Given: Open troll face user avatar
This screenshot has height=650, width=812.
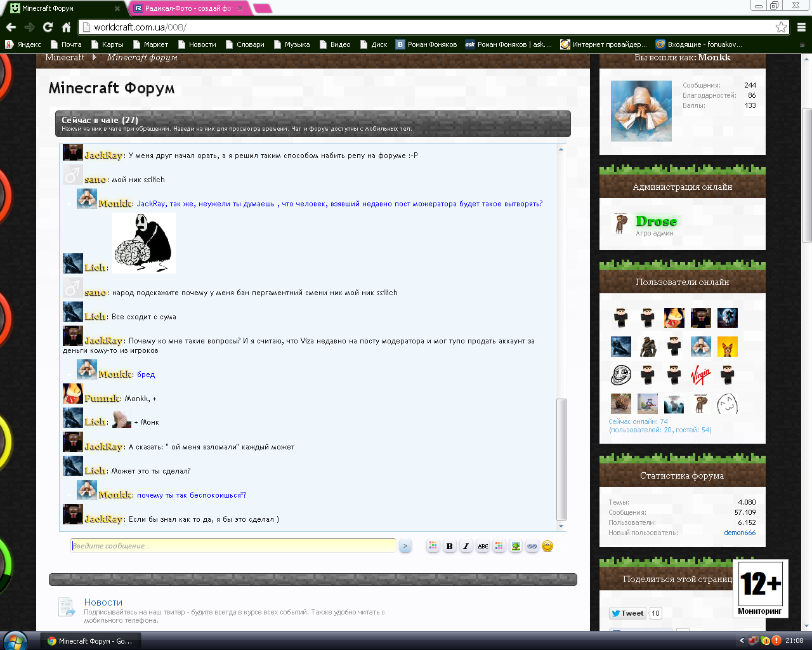Looking at the screenshot, I should click(x=621, y=375).
